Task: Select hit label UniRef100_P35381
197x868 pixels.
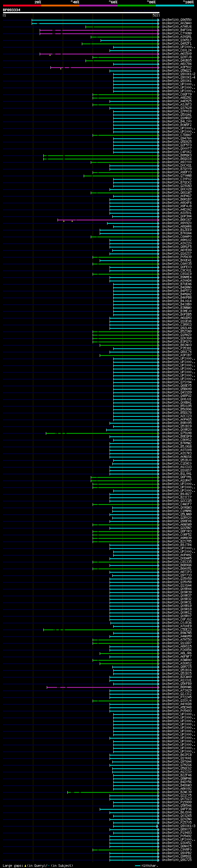Action: point(176,349)
